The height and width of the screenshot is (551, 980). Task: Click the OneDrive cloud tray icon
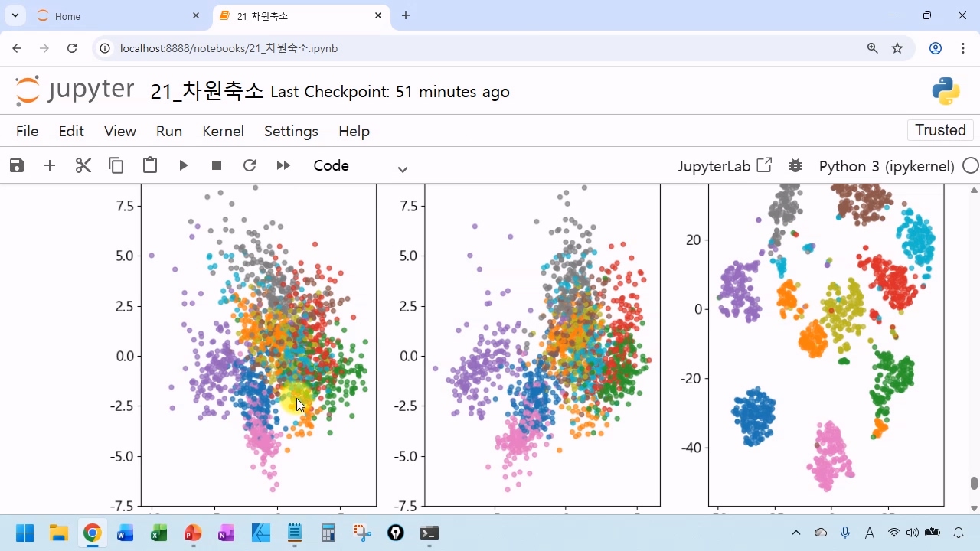pyautogui.click(x=821, y=533)
